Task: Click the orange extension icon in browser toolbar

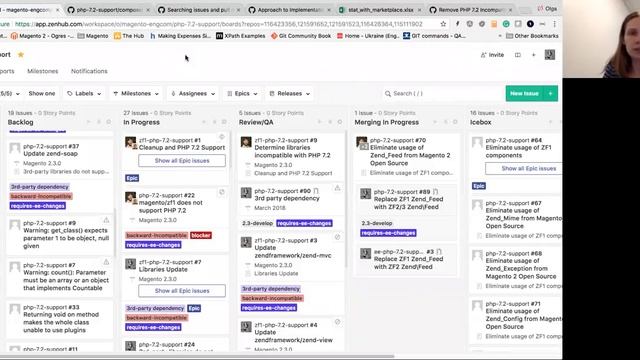Action: [x=494, y=24]
